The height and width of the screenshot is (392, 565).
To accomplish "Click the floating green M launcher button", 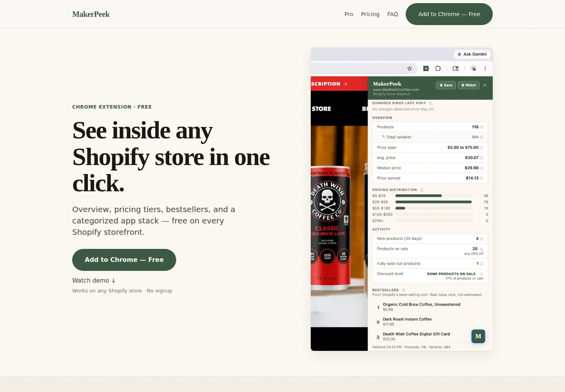I will [478, 336].
